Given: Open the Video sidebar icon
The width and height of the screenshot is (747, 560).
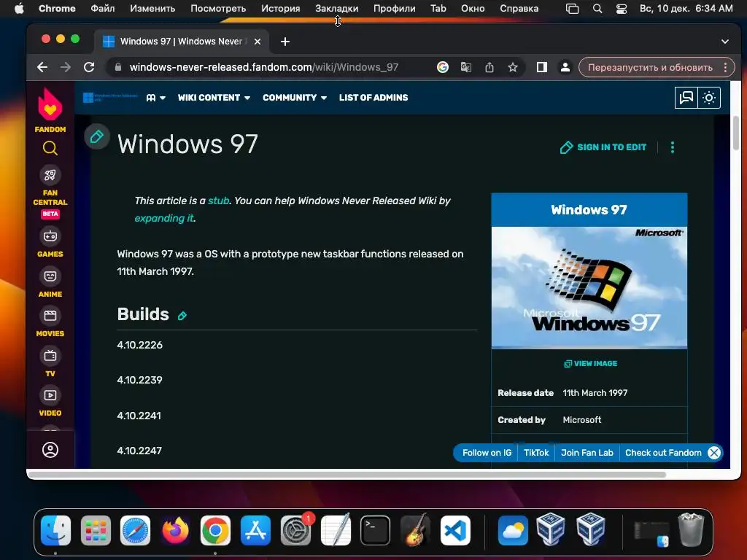Looking at the screenshot, I should point(50,395).
